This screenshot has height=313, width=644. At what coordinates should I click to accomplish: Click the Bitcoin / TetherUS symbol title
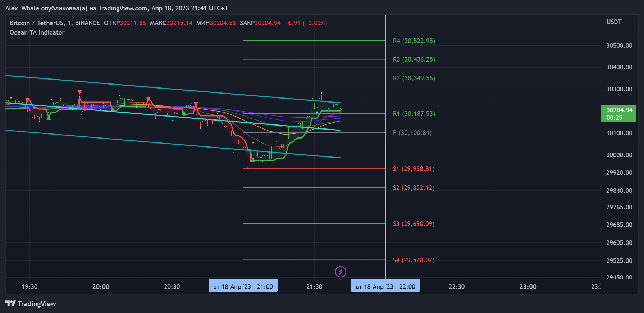55,23
